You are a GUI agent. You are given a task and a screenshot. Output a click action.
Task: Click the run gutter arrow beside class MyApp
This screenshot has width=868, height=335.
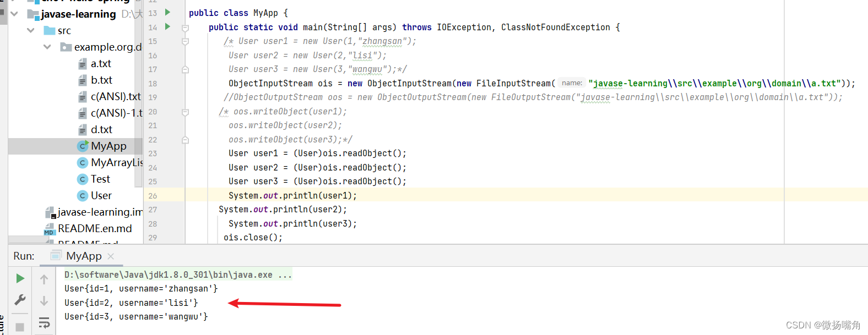pyautogui.click(x=168, y=12)
